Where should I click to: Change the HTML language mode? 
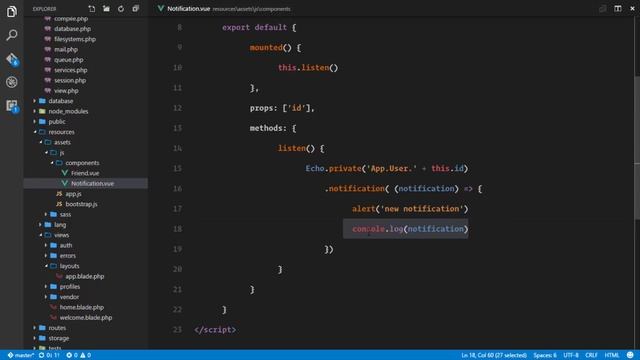pos(612,355)
